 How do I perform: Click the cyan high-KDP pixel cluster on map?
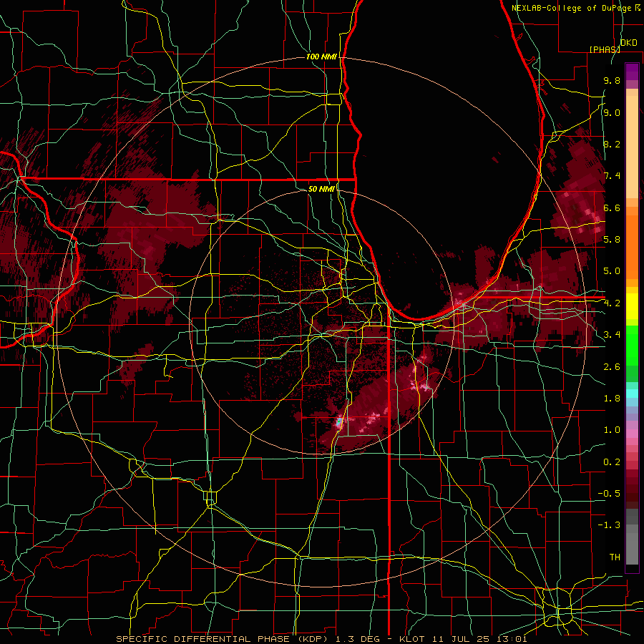click(x=339, y=421)
